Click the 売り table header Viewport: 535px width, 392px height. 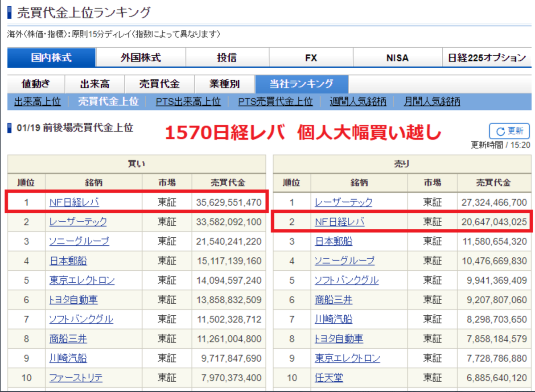(x=402, y=164)
